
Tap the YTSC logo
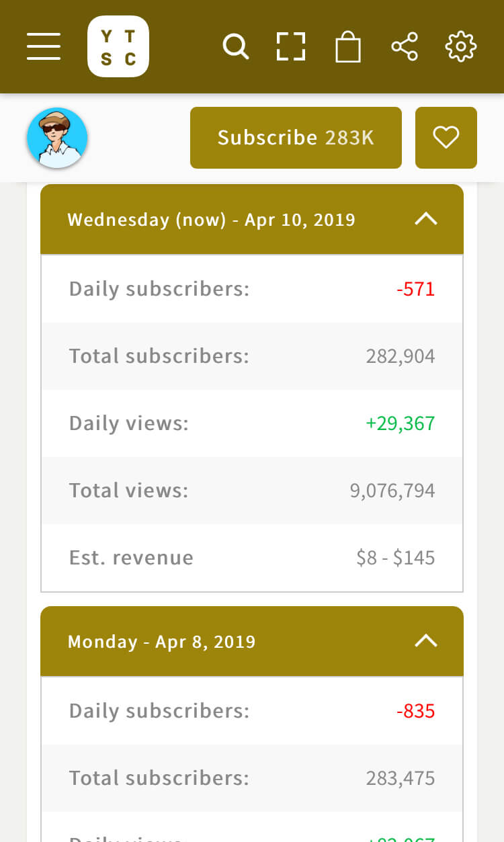(x=118, y=46)
